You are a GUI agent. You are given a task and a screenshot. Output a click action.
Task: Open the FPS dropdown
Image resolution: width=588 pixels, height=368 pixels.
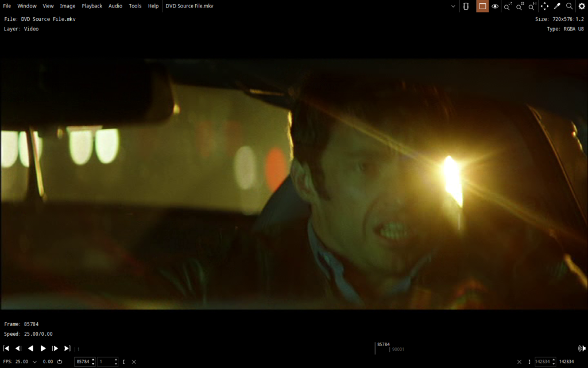pyautogui.click(x=34, y=362)
